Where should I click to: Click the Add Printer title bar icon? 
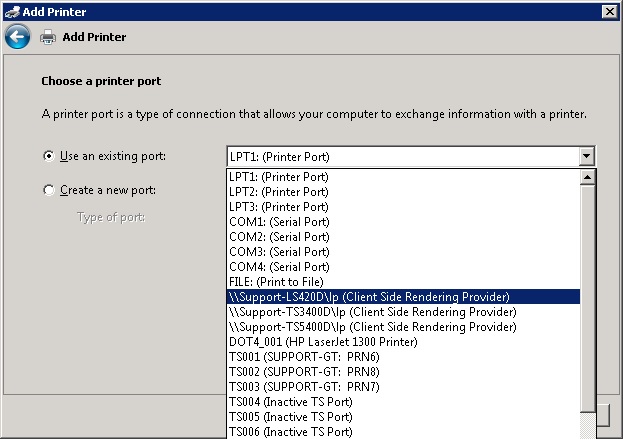11,11
